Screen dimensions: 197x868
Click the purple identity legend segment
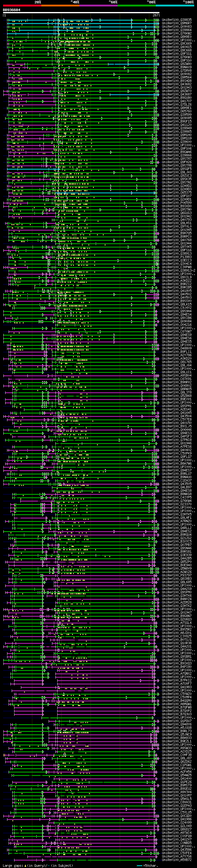click(98, 6)
